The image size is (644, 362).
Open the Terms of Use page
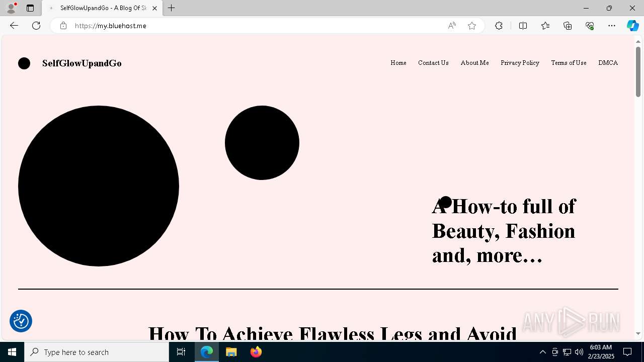[x=569, y=63]
